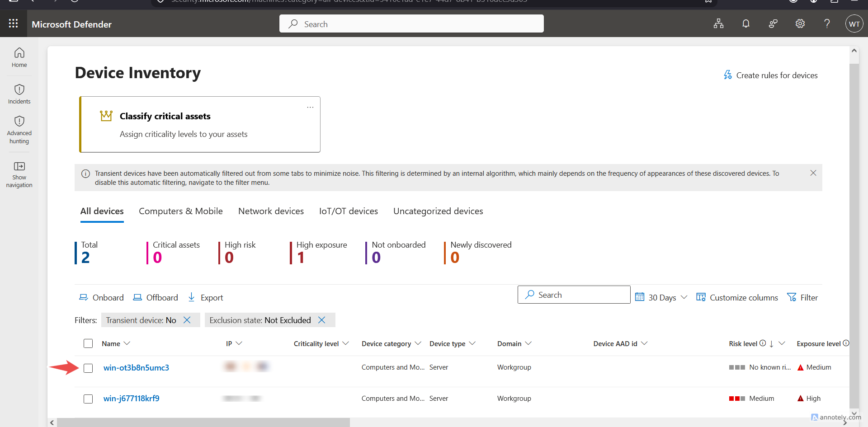This screenshot has height=427, width=868.
Task: Switch to the All devices tab
Action: pos(102,211)
